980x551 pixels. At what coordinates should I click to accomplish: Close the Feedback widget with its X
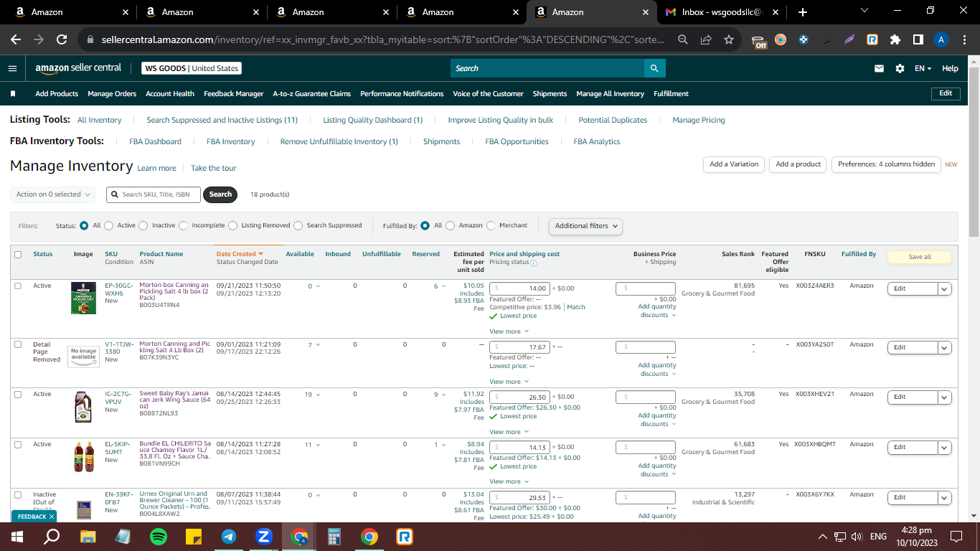pyautogui.click(x=52, y=517)
